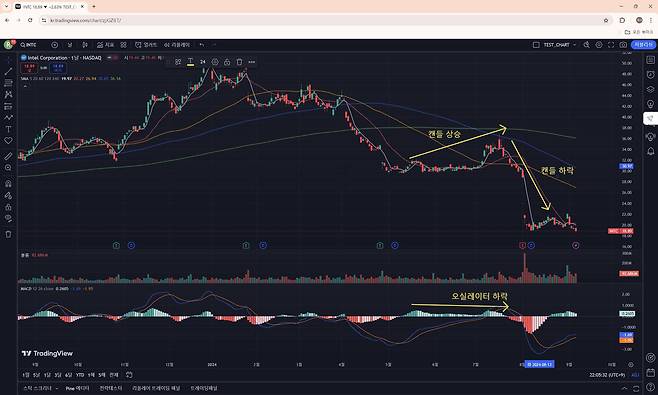Image resolution: width=658 pixels, height=395 pixels.
Task: Select the trend line drawing tool
Action: coord(8,72)
